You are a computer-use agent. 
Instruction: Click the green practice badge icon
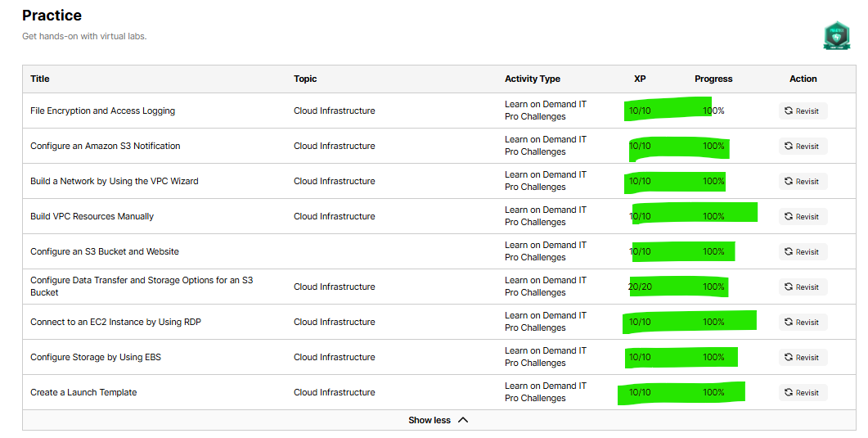(836, 36)
